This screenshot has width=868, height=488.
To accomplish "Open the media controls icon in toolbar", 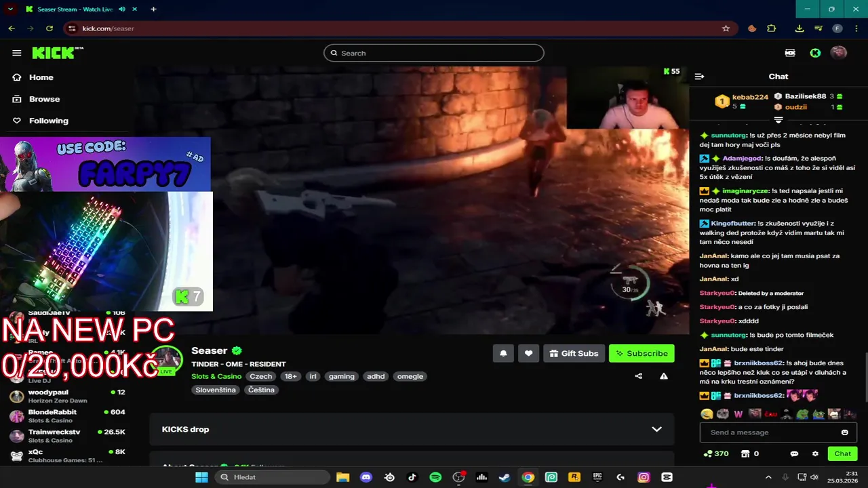I will click(x=818, y=28).
